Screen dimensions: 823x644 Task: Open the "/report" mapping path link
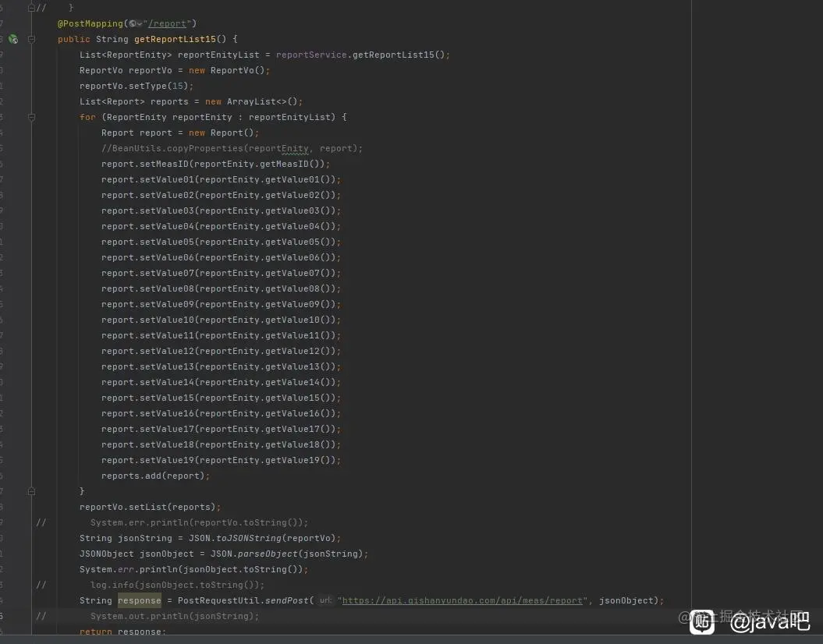pyautogui.click(x=167, y=23)
